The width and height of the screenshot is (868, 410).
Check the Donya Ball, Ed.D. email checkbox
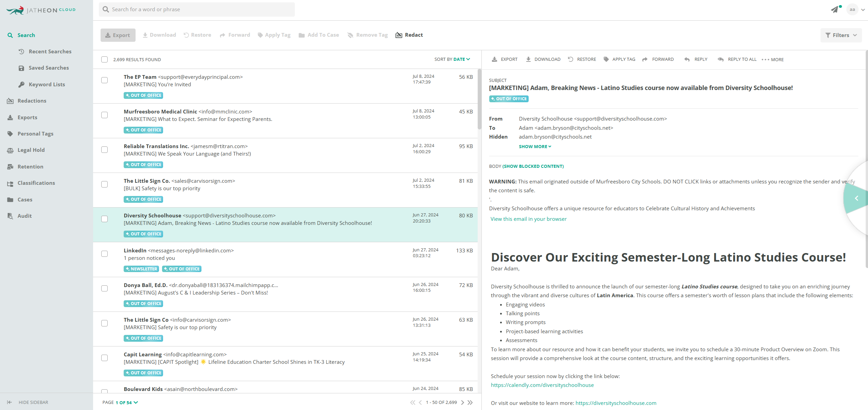click(x=105, y=289)
